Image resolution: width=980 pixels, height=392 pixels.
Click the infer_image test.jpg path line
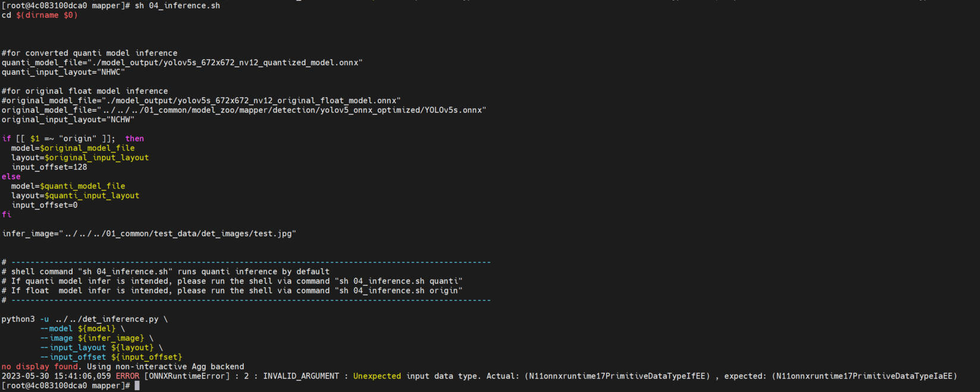[x=149, y=233]
